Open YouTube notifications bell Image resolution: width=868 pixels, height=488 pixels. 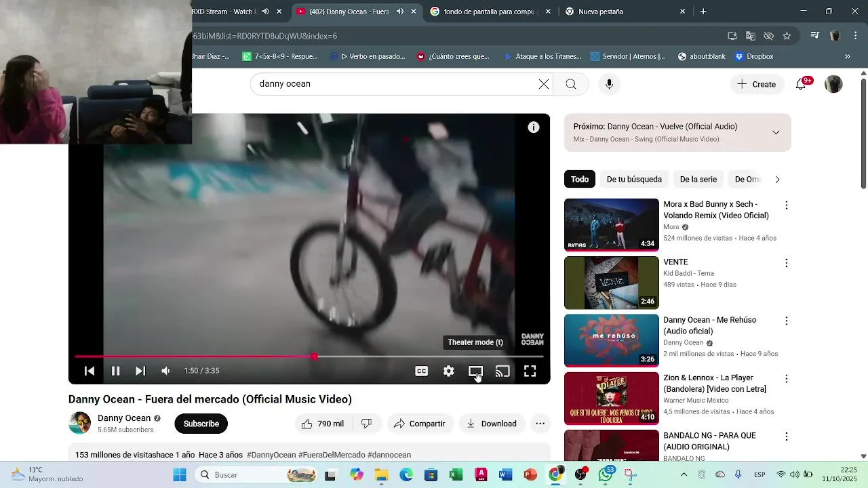tap(801, 84)
